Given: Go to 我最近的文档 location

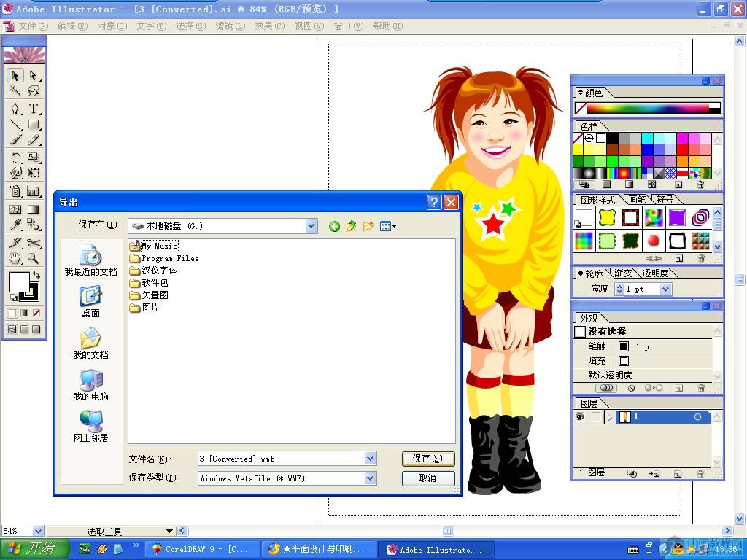Looking at the screenshot, I should (90, 260).
